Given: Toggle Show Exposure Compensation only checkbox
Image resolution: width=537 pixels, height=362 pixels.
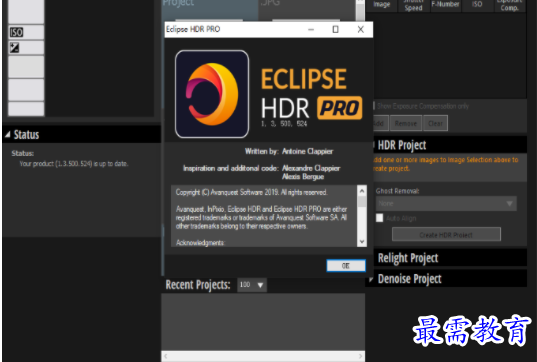Looking at the screenshot, I should pos(374,106).
